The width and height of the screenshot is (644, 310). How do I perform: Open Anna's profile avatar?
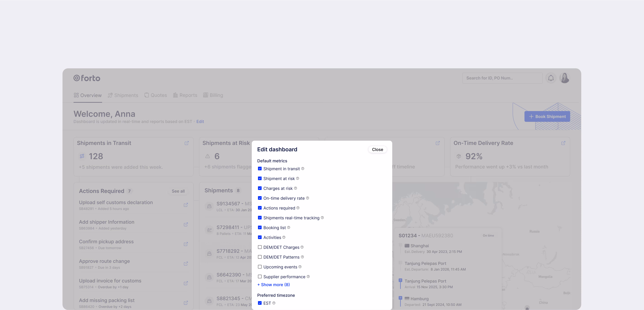[x=565, y=78]
